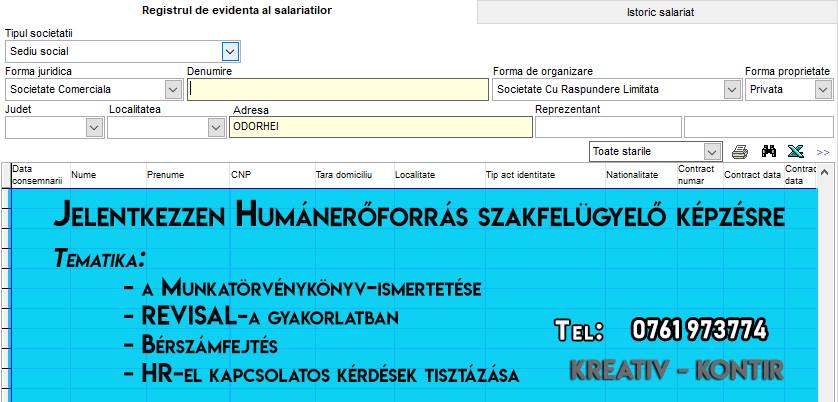Image resolution: width=838 pixels, height=402 pixels.
Task: Click the Adresa field containing ODORHEI
Action: click(381, 127)
